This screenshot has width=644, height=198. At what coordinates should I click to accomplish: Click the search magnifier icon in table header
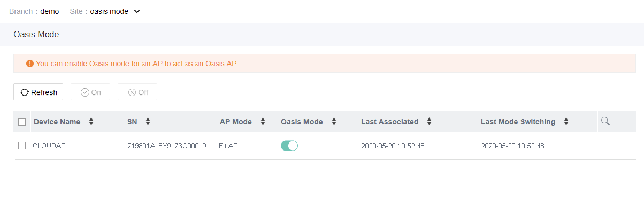[605, 122]
